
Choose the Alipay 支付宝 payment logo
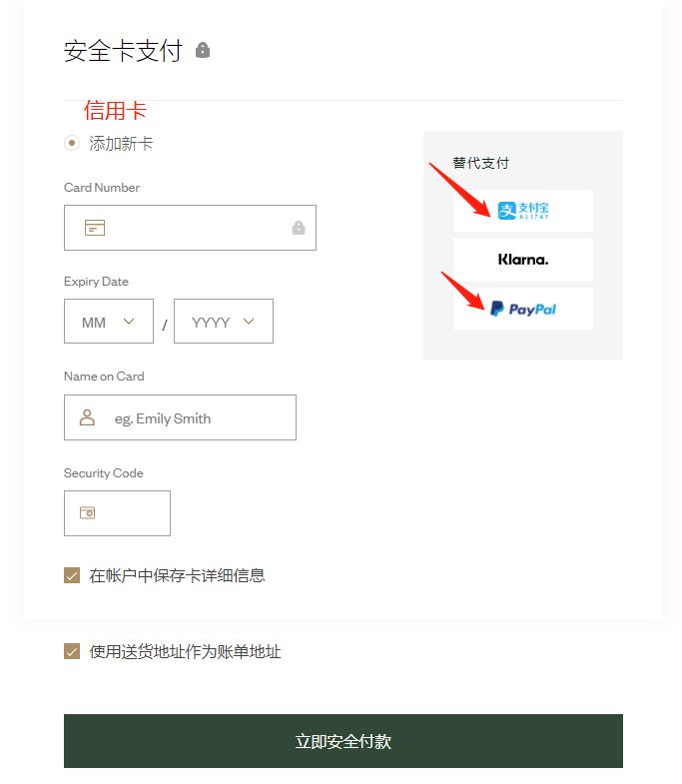tap(523, 211)
